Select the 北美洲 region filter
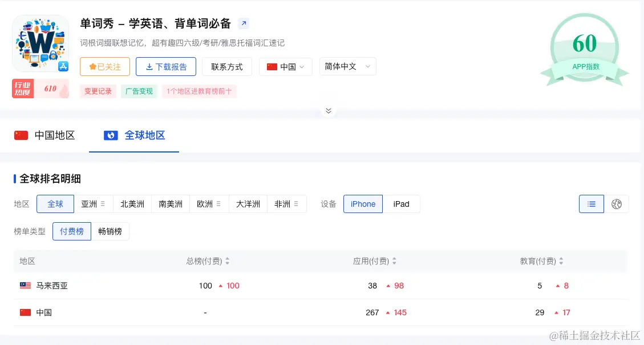The width and height of the screenshot is (644, 345). tap(132, 204)
